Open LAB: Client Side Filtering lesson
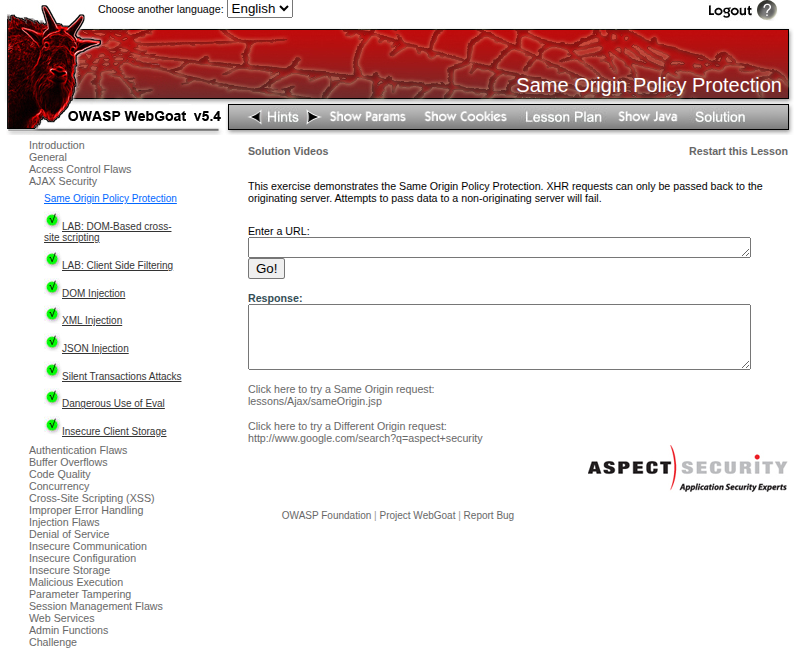This screenshot has height=666, width=799. pyautogui.click(x=117, y=265)
